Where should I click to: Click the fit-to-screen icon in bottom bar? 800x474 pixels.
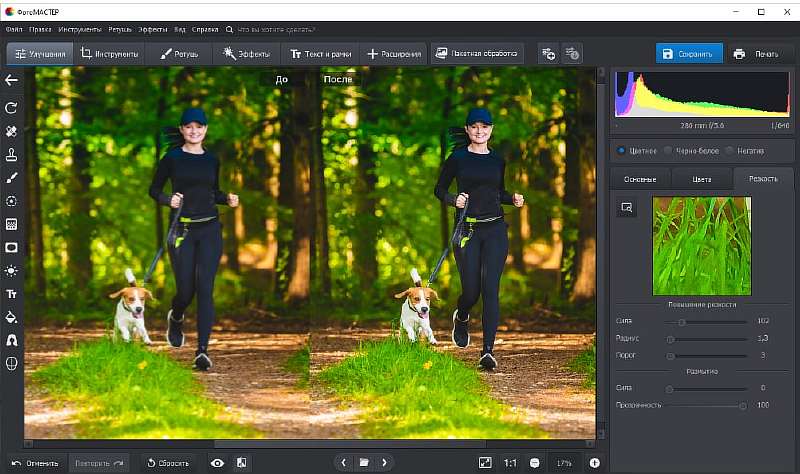[485, 463]
